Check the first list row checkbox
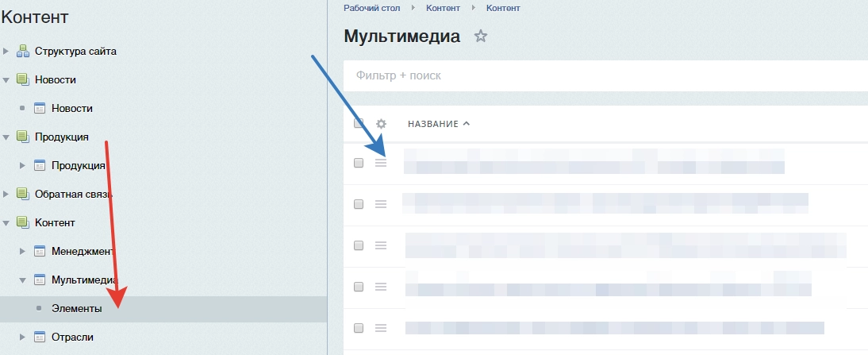Screen dimensions: 868x355 tap(359, 163)
